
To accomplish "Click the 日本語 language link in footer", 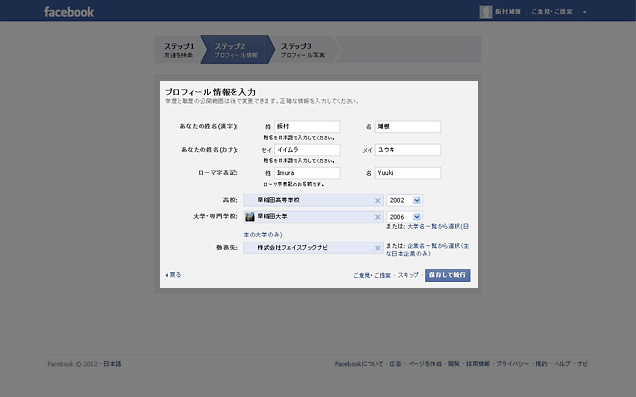I will pyautogui.click(x=112, y=364).
